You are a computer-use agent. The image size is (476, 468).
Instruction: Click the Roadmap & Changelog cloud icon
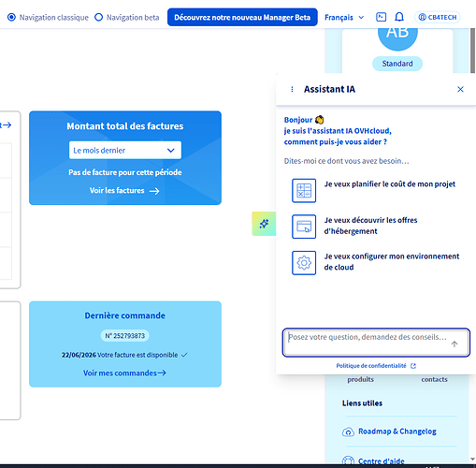(x=348, y=431)
